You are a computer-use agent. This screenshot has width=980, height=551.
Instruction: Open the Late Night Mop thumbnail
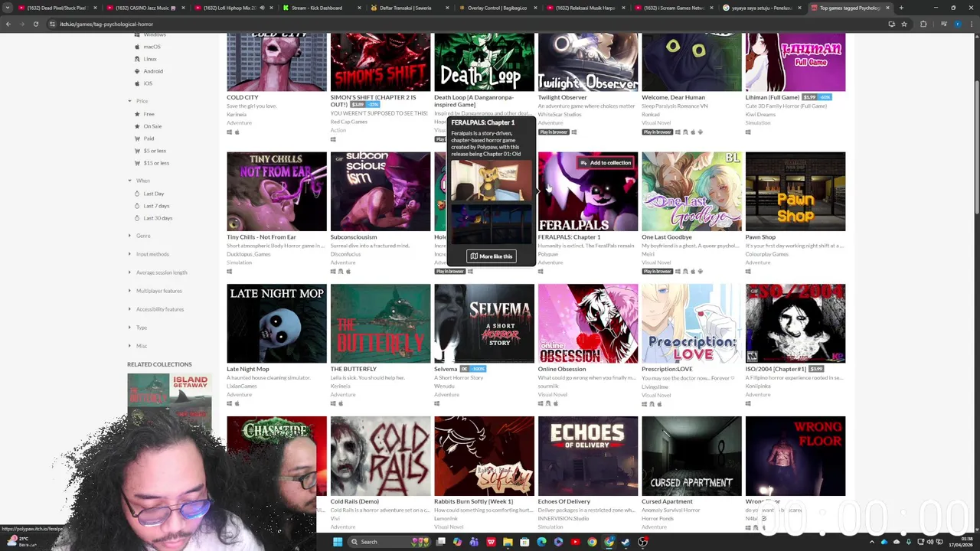tap(276, 323)
